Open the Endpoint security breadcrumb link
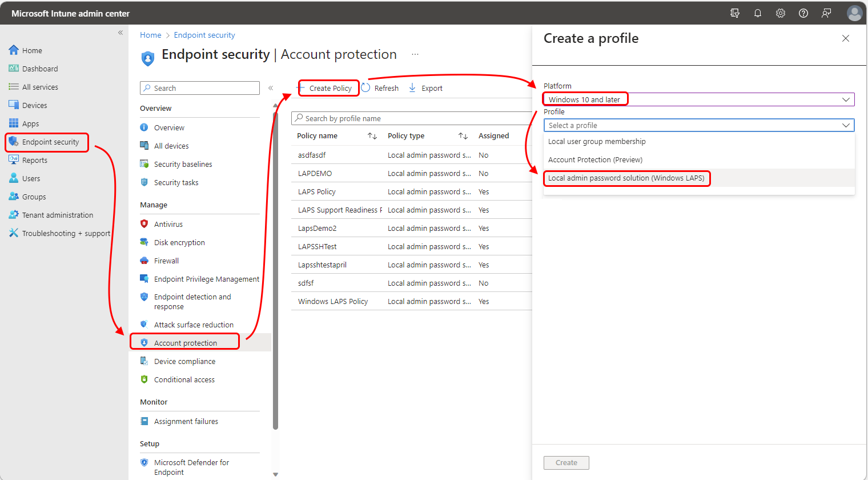868x480 pixels. pyautogui.click(x=204, y=35)
